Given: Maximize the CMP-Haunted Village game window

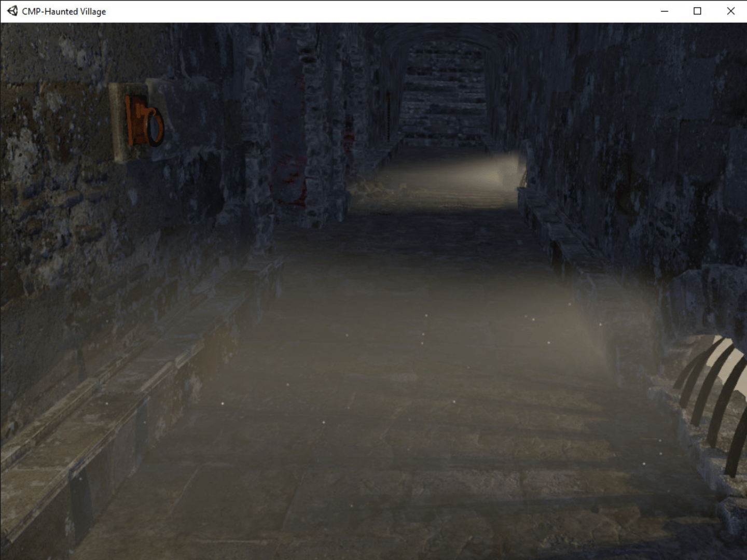Looking at the screenshot, I should [697, 11].
